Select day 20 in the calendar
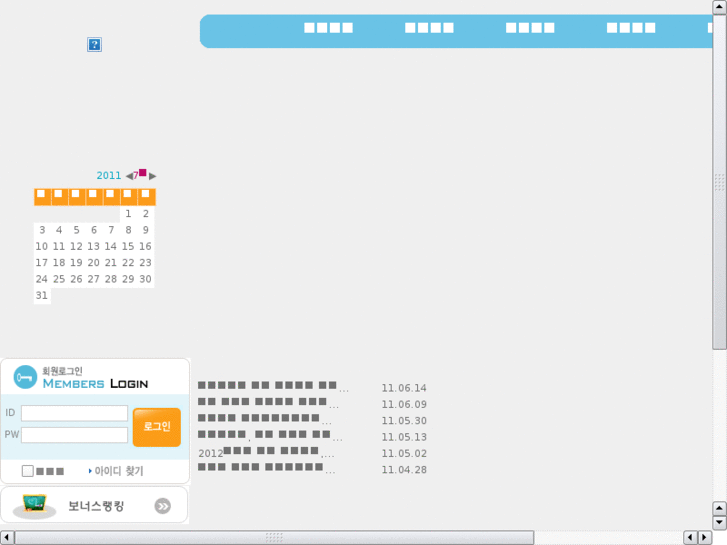The width and height of the screenshot is (727, 545). pyautogui.click(x=94, y=263)
